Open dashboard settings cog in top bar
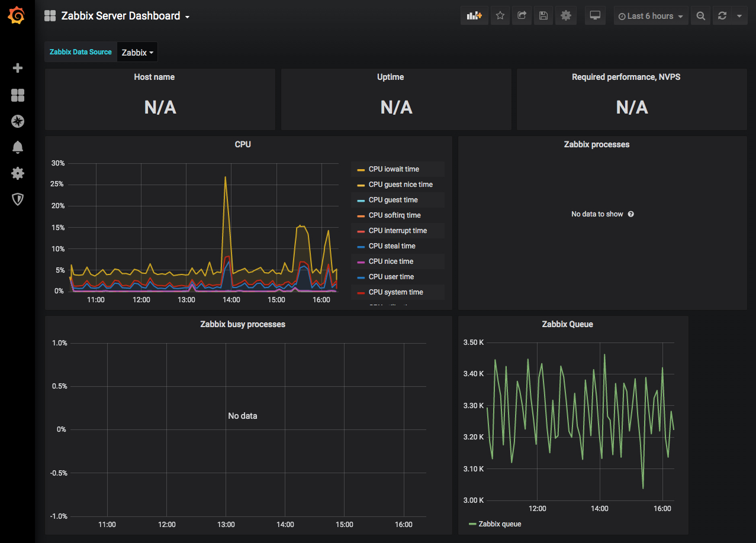The width and height of the screenshot is (756, 543). [565, 16]
